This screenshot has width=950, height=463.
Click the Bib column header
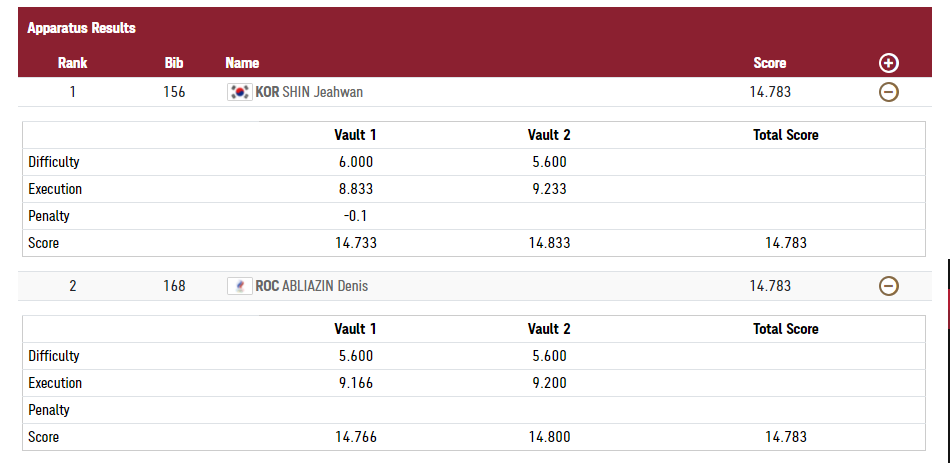[174, 63]
